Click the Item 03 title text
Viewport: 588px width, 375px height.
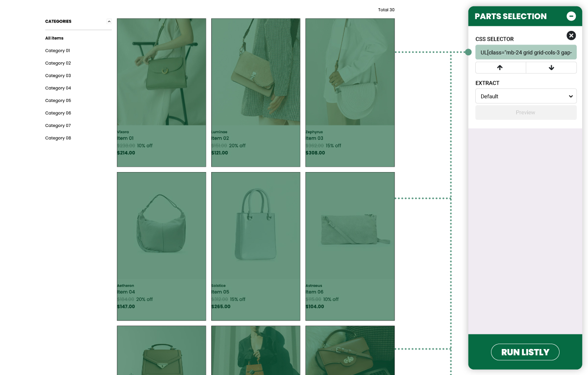314,138
